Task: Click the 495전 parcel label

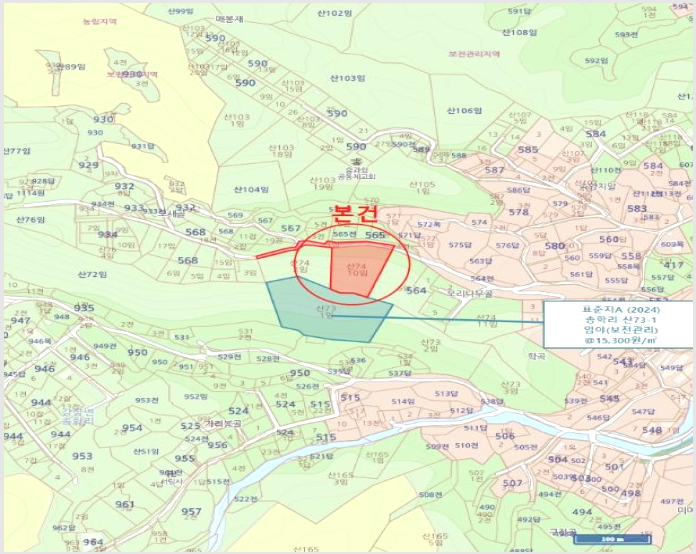Action: click(609, 526)
